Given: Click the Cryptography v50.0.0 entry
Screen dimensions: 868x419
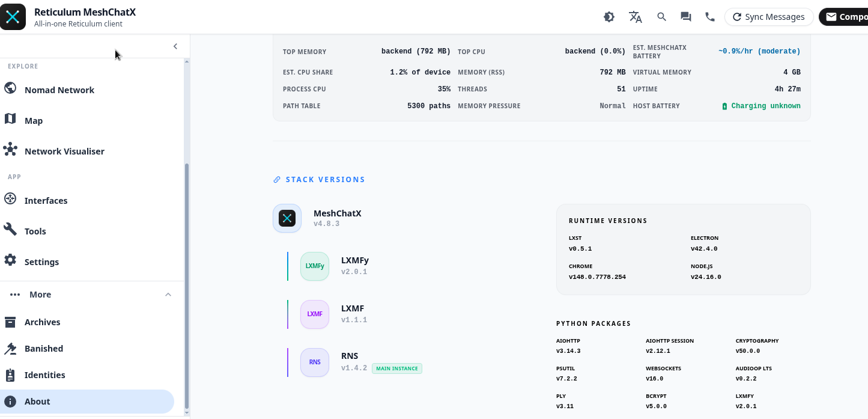Looking at the screenshot, I should click(757, 346).
